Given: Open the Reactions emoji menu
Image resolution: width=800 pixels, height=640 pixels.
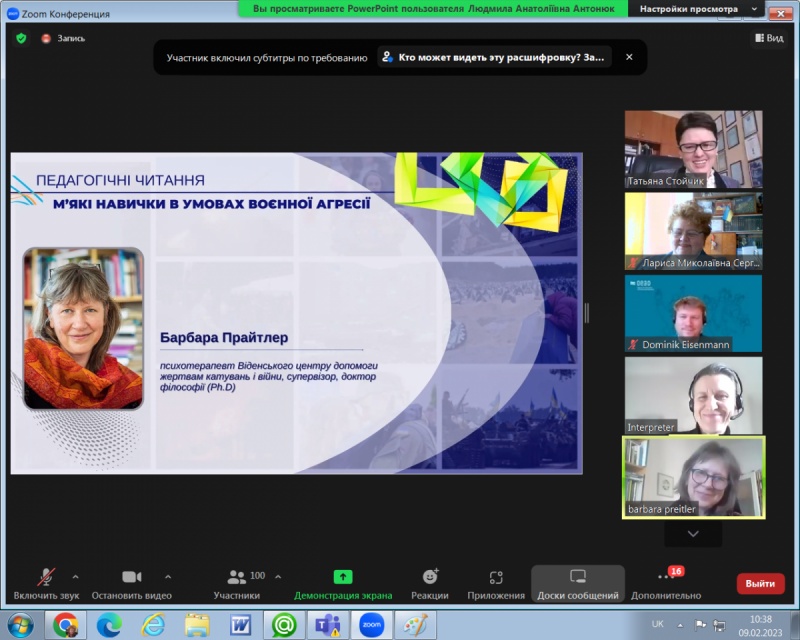Looking at the screenshot, I should [x=430, y=584].
